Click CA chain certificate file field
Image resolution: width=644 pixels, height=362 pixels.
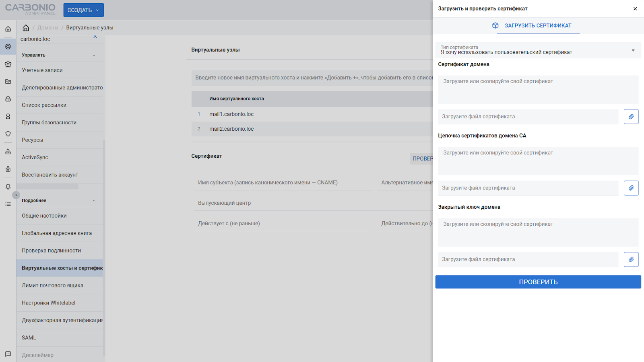pyautogui.click(x=528, y=188)
